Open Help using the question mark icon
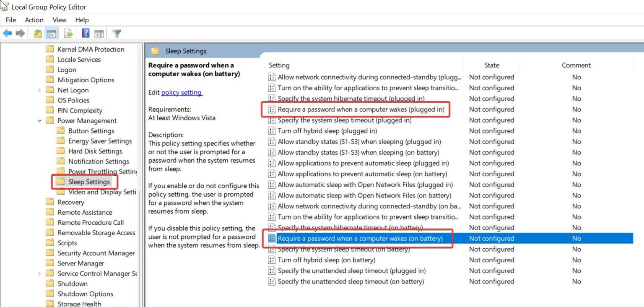644x307 pixels. [85, 33]
